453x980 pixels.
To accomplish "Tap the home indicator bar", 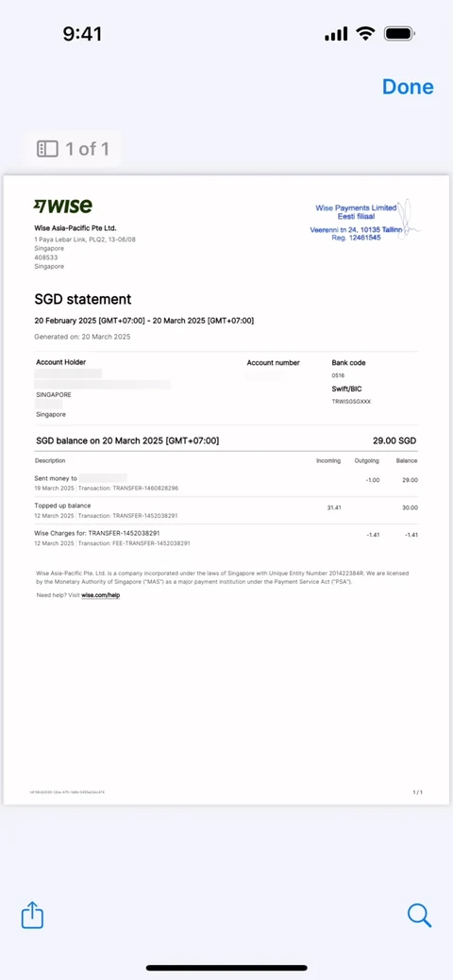I will (226, 968).
